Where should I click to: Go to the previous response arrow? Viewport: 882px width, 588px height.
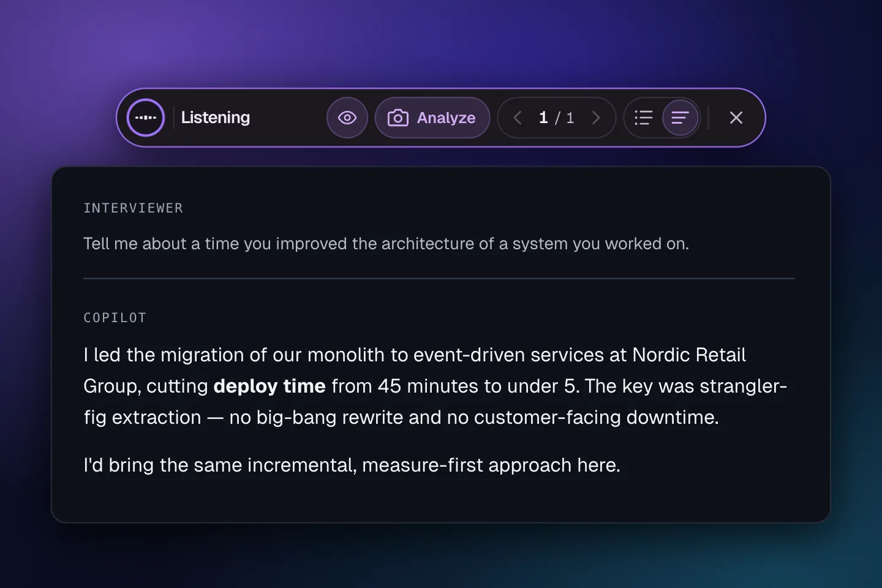tap(518, 118)
